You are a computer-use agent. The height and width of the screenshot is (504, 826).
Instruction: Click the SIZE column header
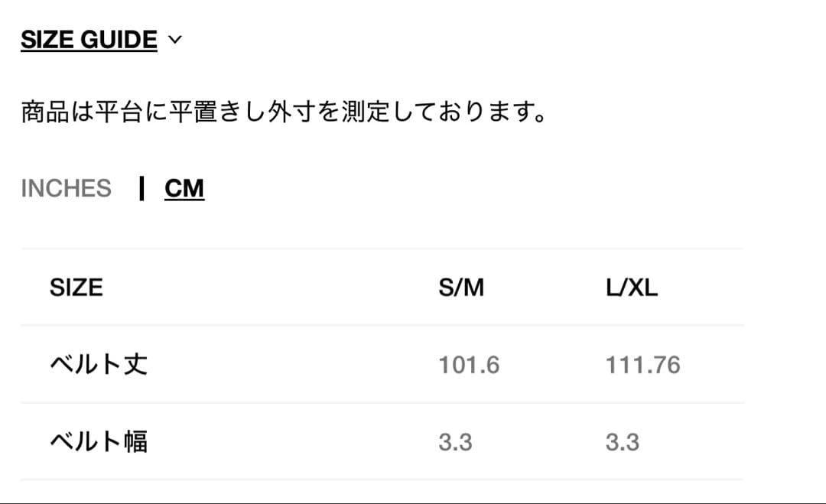[76, 288]
